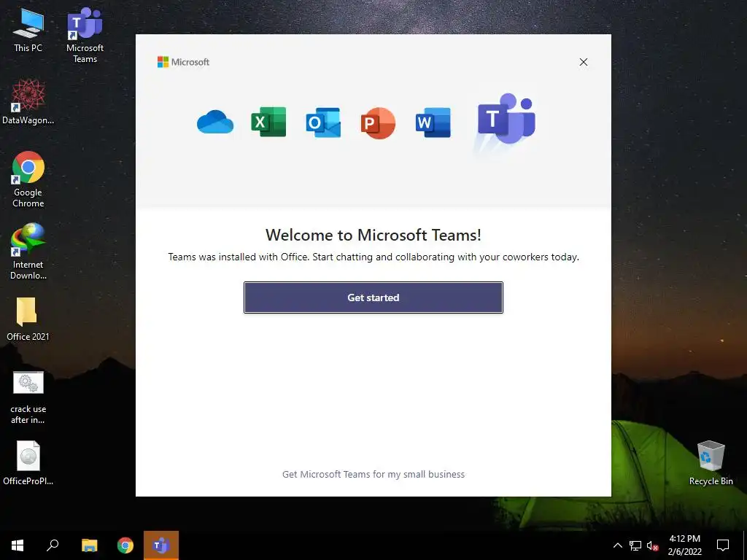Click the muted volume tray icon

tap(652, 545)
